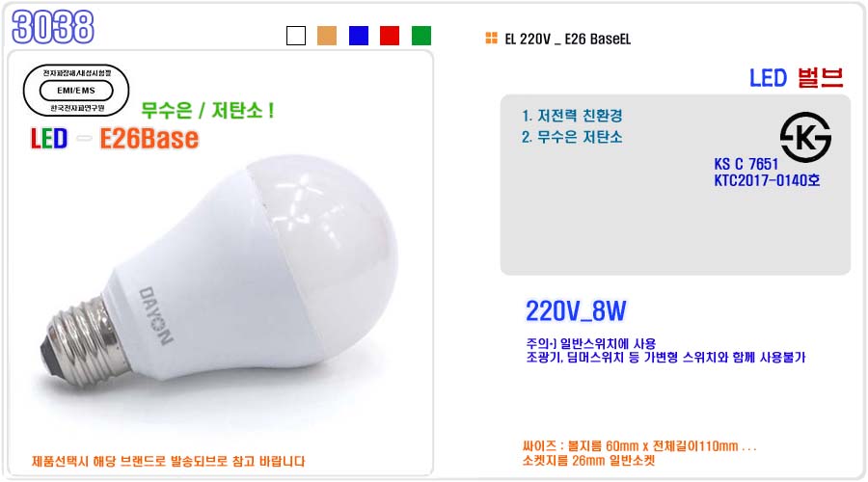Image resolution: width=868 pixels, height=482 pixels.
Task: Pick the red color swatch
Action: tap(390, 36)
